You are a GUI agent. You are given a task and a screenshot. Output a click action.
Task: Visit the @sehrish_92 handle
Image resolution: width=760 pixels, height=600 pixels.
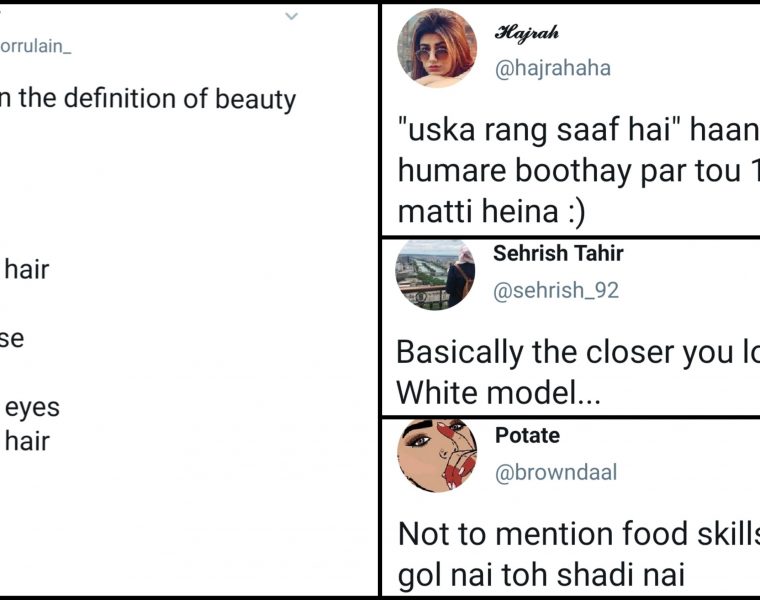coord(556,290)
